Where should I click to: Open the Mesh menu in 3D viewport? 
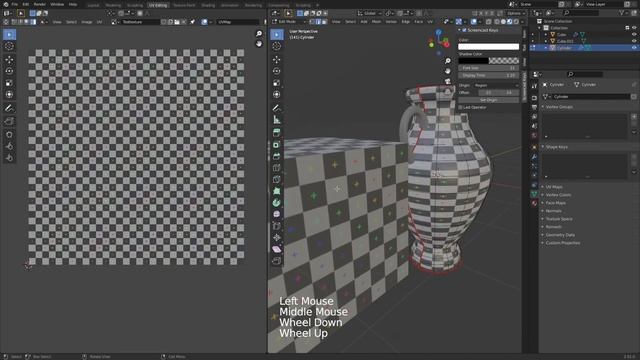point(376,22)
